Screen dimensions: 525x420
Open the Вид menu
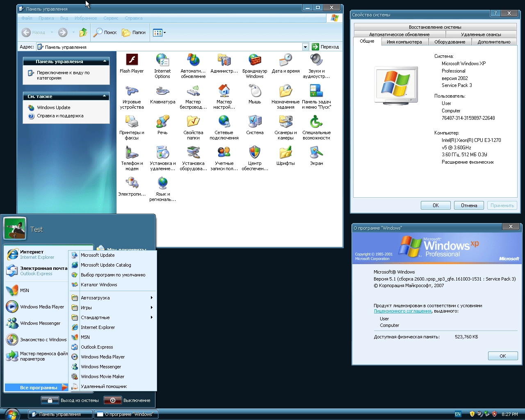(64, 18)
